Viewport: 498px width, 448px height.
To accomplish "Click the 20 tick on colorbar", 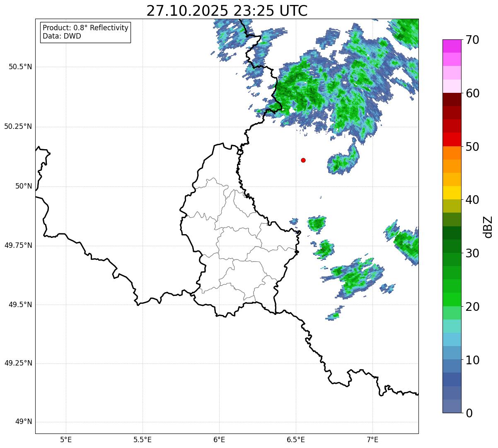I will click(x=472, y=307).
